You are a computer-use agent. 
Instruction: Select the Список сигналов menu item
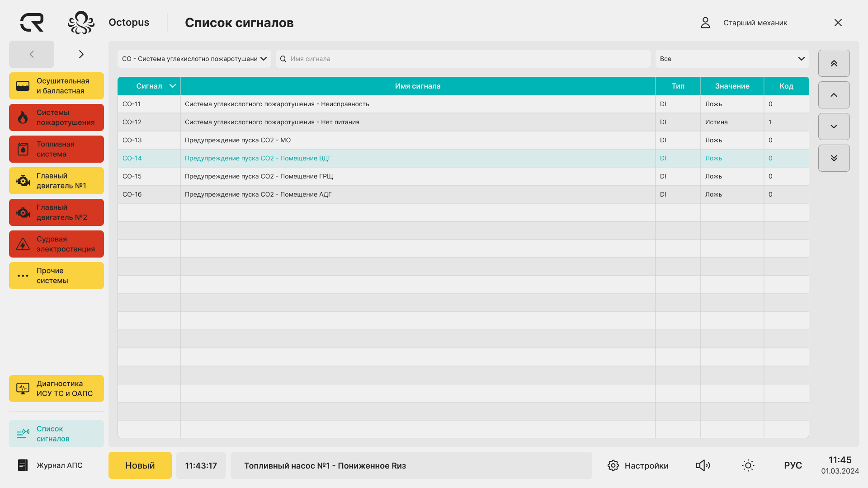pos(57,434)
